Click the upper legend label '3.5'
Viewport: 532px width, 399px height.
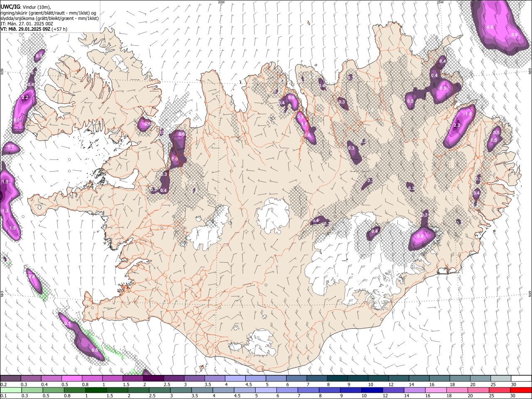[x=207, y=384]
